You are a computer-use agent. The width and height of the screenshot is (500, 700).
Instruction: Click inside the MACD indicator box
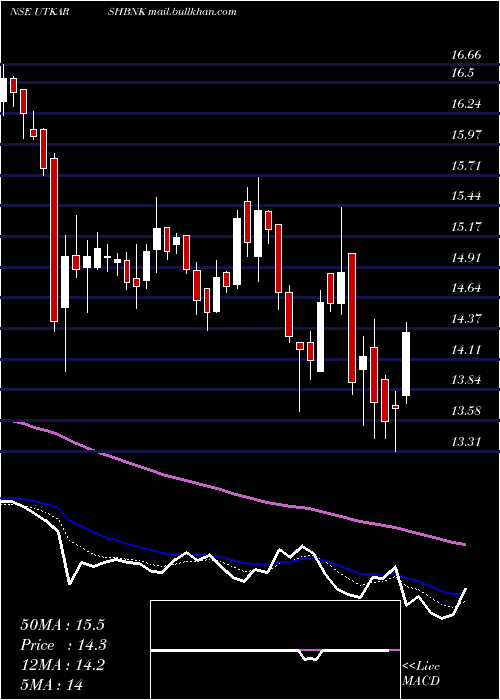tap(275, 650)
